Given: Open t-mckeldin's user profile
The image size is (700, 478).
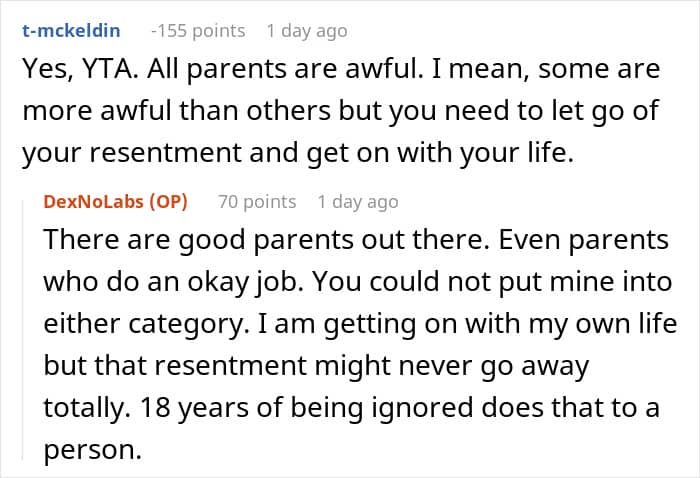Looking at the screenshot, I should (x=71, y=31).
